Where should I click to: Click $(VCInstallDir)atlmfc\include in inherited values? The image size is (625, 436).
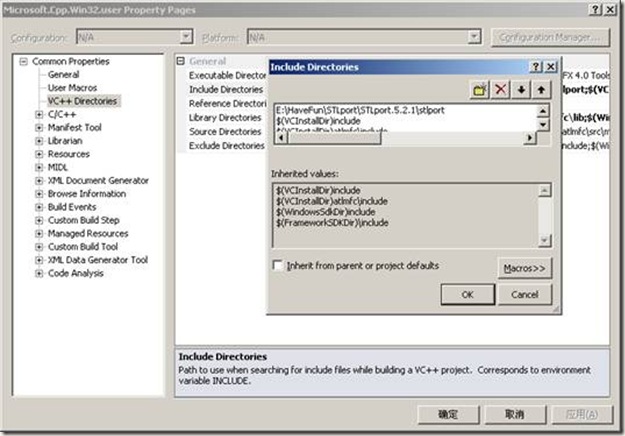[x=332, y=201]
